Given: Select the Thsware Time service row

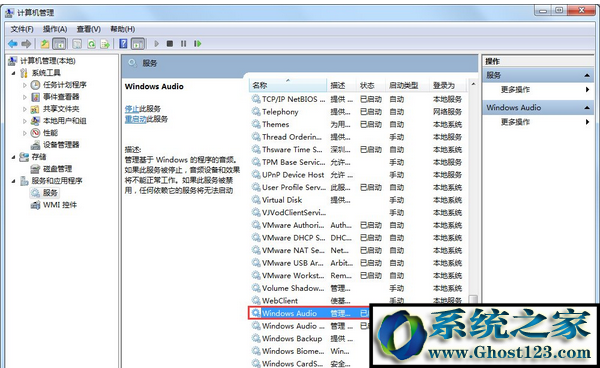Looking at the screenshot, I should coord(359,150).
